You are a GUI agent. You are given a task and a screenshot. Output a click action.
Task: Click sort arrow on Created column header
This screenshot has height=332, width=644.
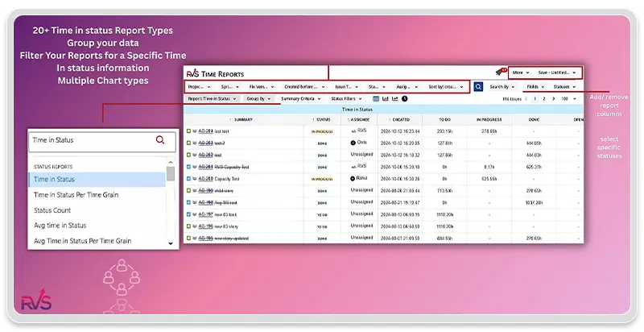(x=390, y=119)
